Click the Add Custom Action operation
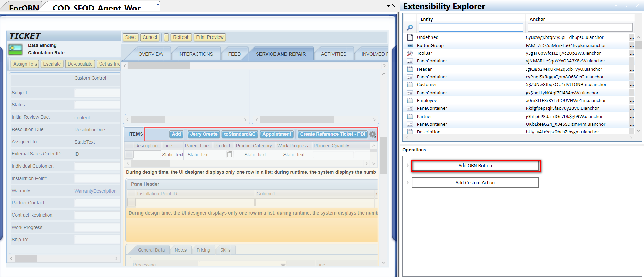The height and width of the screenshot is (277, 644). click(x=475, y=183)
